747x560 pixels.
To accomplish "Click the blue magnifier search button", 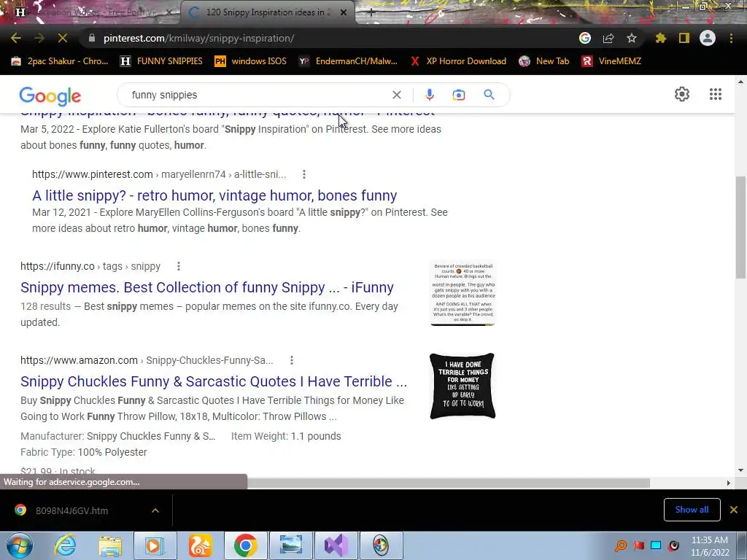I will point(489,95).
